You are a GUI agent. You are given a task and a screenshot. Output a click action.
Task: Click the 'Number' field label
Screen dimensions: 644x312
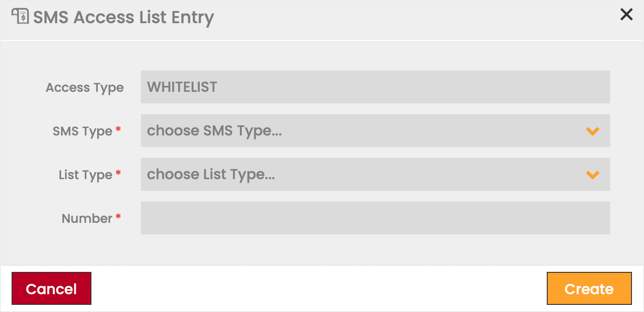(87, 218)
